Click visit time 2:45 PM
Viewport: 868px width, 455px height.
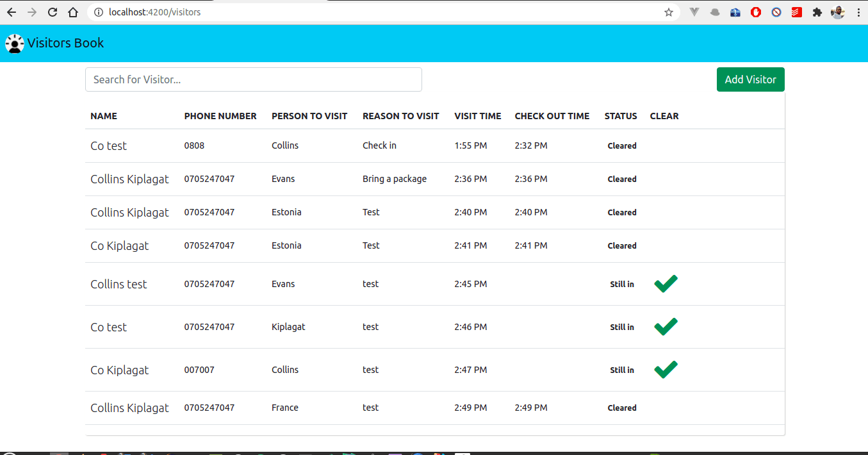471,284
